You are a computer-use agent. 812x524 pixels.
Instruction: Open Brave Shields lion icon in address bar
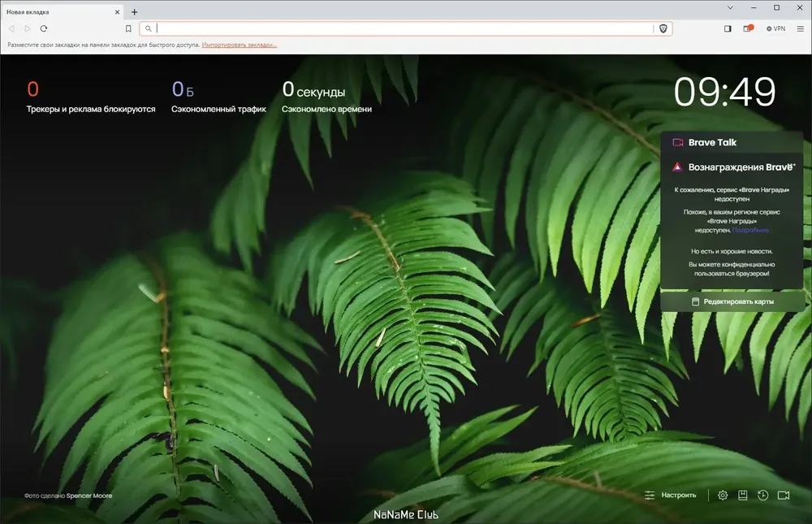click(x=663, y=28)
